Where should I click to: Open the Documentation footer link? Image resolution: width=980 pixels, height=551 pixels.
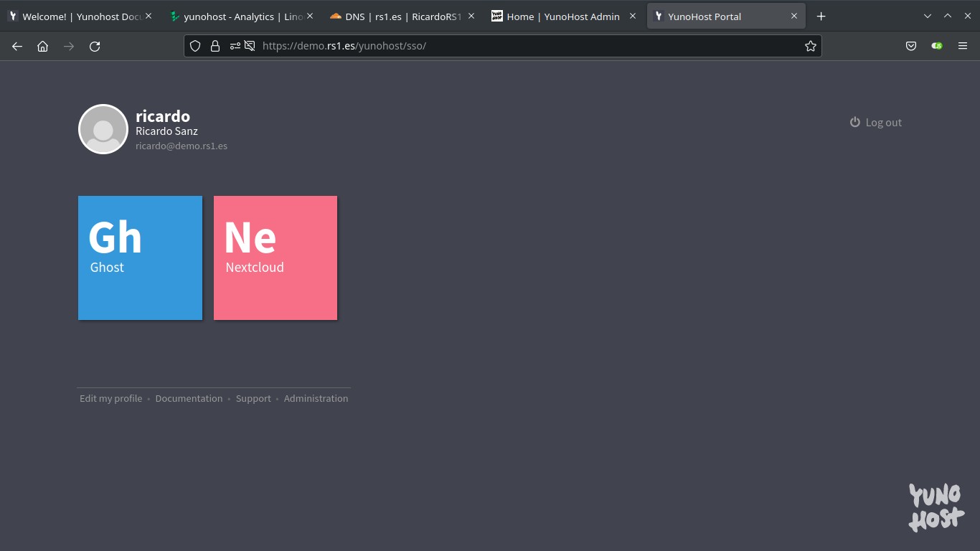189,399
